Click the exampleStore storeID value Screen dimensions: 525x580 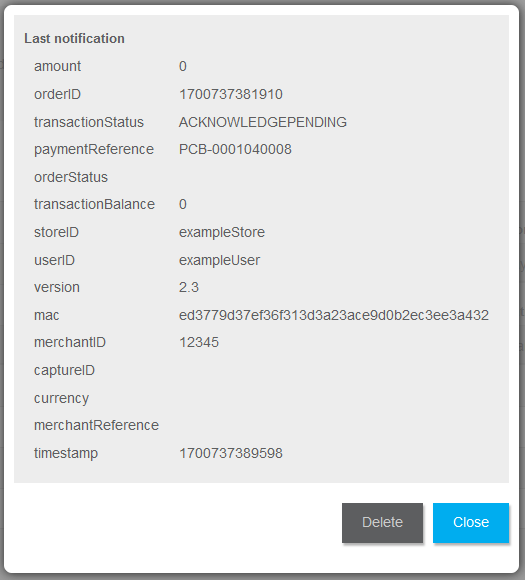tap(222, 232)
